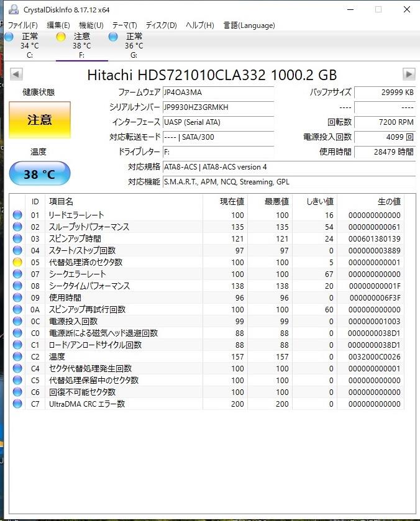This screenshot has height=521, width=420.
Task: Minimize the CrystalDiskInfo window
Action: pos(350,9)
